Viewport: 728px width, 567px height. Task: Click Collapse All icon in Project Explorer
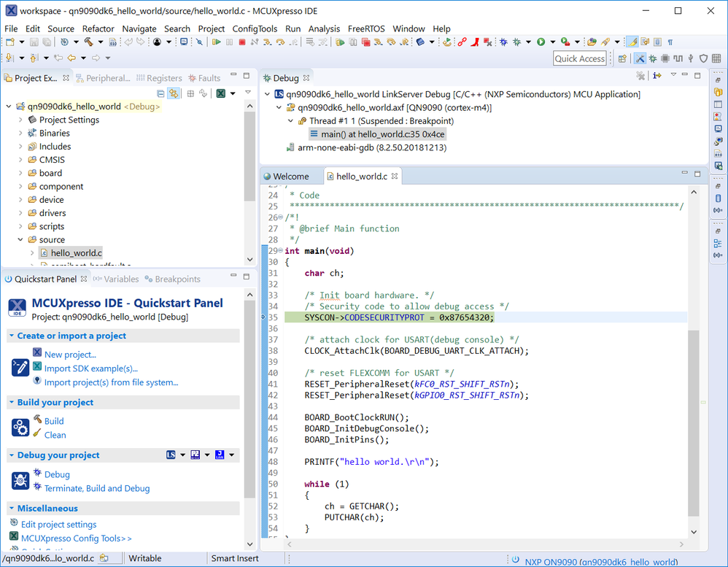click(x=161, y=93)
